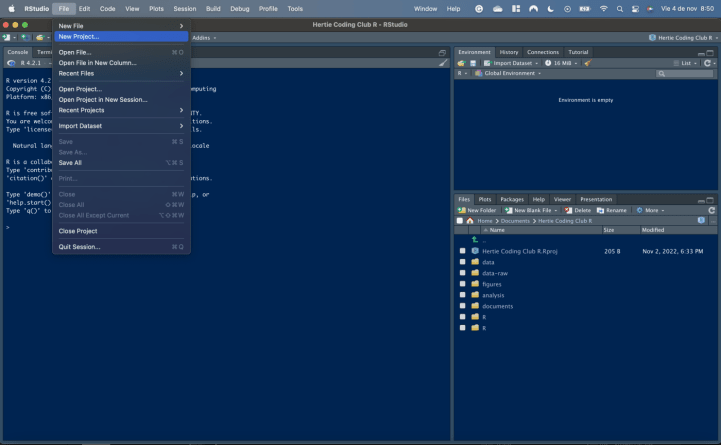The height and width of the screenshot is (445, 721).
Task: Click the R logo icon beside R 4.2.1
Action: [11, 63]
